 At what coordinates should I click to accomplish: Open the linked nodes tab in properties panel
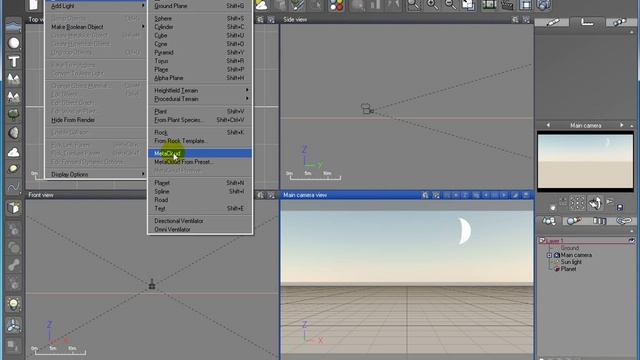coord(620,22)
